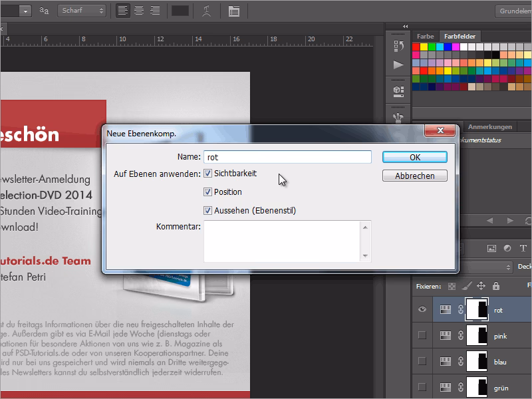Lock all via padlock icon in Fixieren row
Image resolution: width=532 pixels, height=399 pixels.
click(495, 286)
